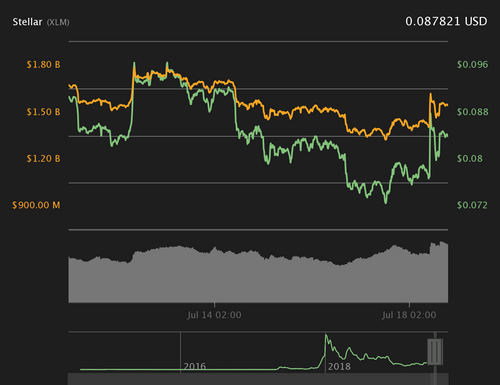
Task: Click the 2018 marker in the navigator
Action: [x=339, y=367]
